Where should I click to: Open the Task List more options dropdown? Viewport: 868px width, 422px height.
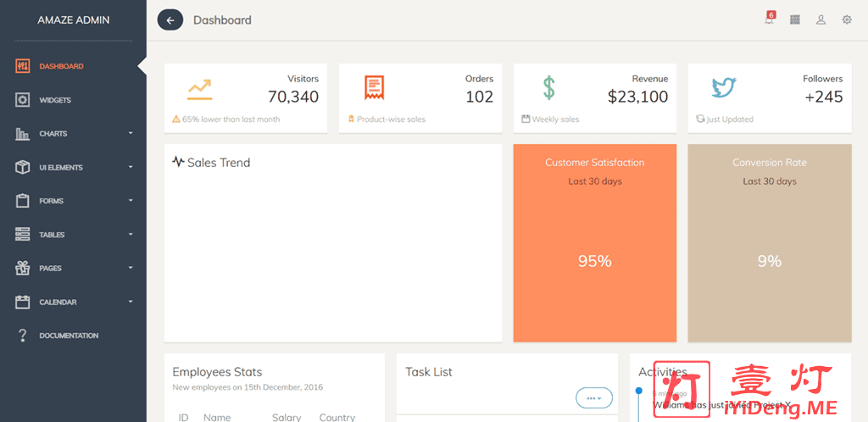[x=593, y=397]
